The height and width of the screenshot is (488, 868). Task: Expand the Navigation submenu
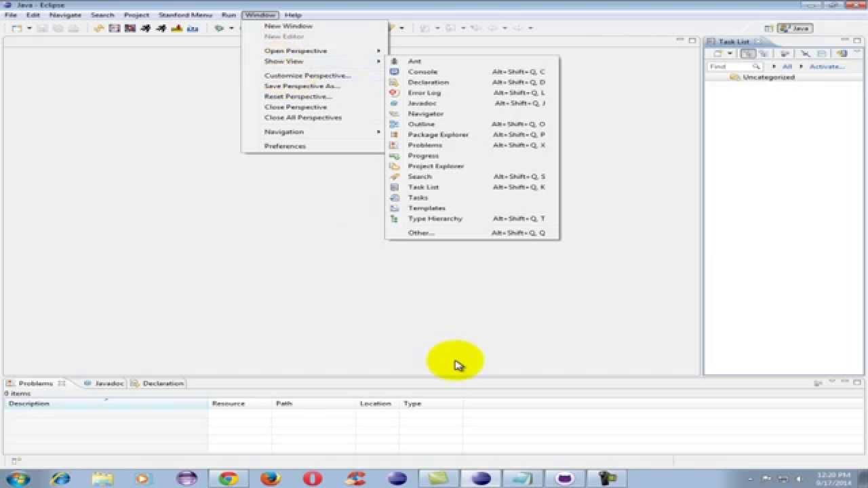[x=315, y=131]
